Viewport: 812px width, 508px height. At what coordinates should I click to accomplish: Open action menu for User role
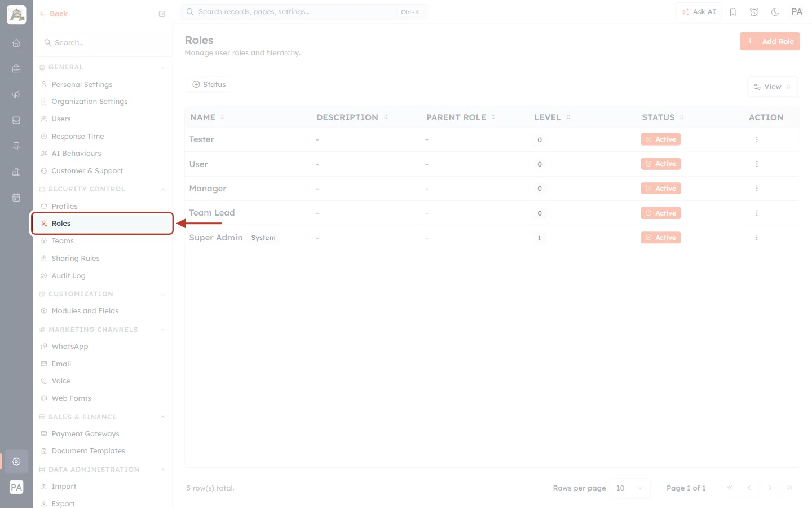tap(757, 164)
